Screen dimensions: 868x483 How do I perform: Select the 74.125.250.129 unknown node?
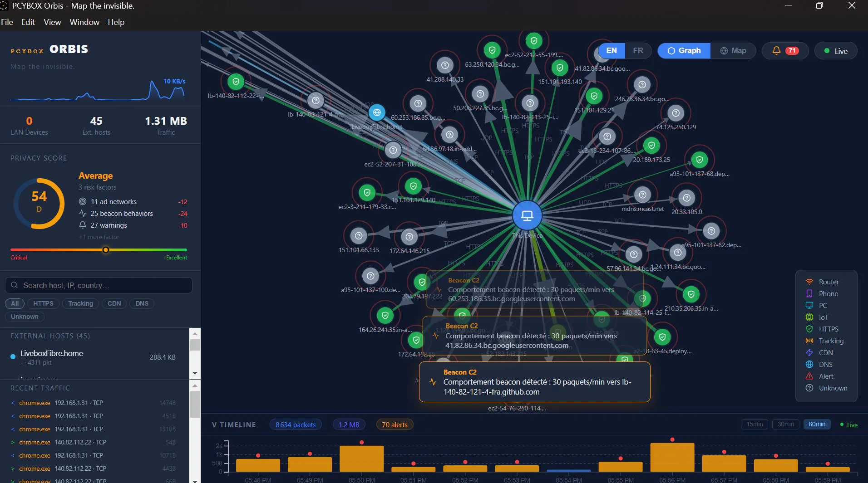coord(676,113)
